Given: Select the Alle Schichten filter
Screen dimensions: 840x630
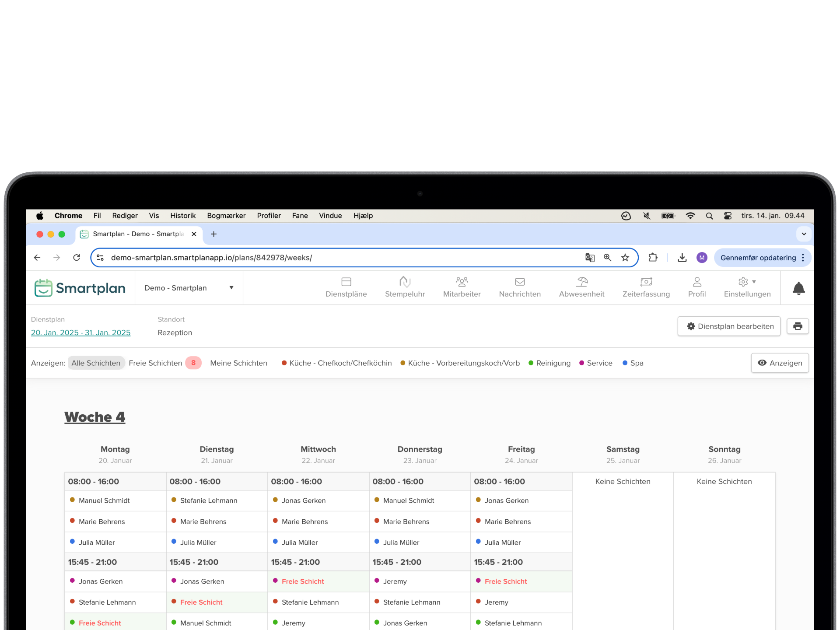Looking at the screenshot, I should pos(96,363).
